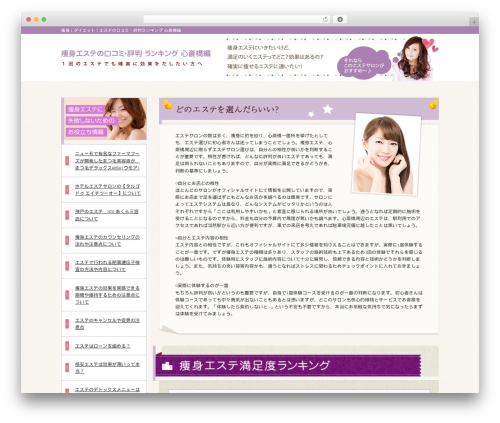This screenshot has height=423, width=500.
Task: Click the smiling woman photo in the article
Action: coord(386,154)
